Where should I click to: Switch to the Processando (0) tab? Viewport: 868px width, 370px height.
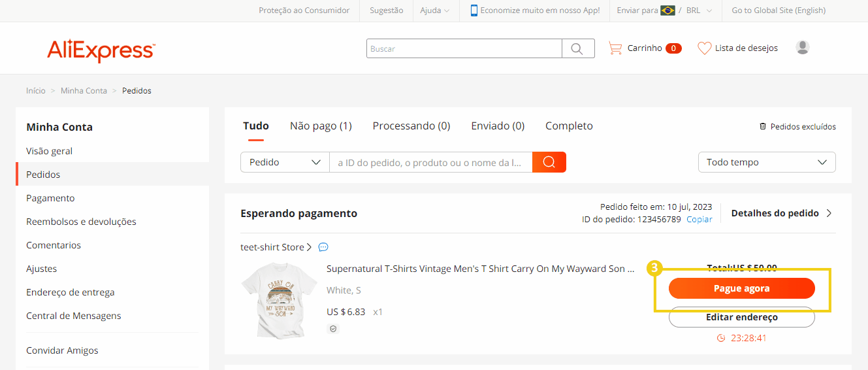(x=411, y=126)
